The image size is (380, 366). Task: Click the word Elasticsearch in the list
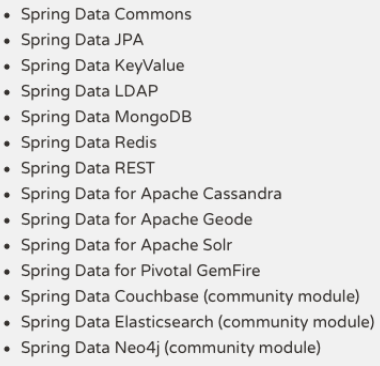tap(164, 322)
